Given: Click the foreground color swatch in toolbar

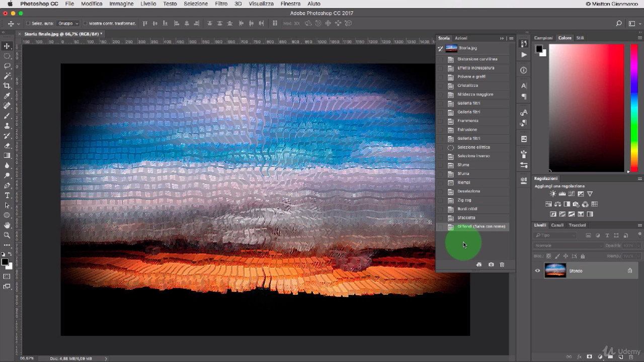Looking at the screenshot, I should (x=5, y=262).
